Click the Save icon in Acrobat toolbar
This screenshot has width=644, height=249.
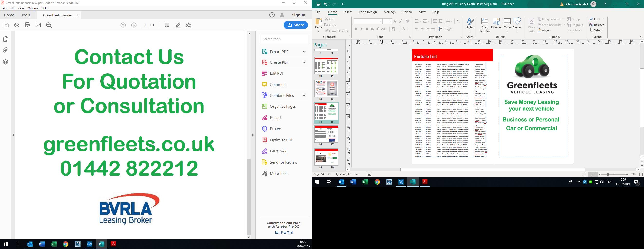coord(6,25)
